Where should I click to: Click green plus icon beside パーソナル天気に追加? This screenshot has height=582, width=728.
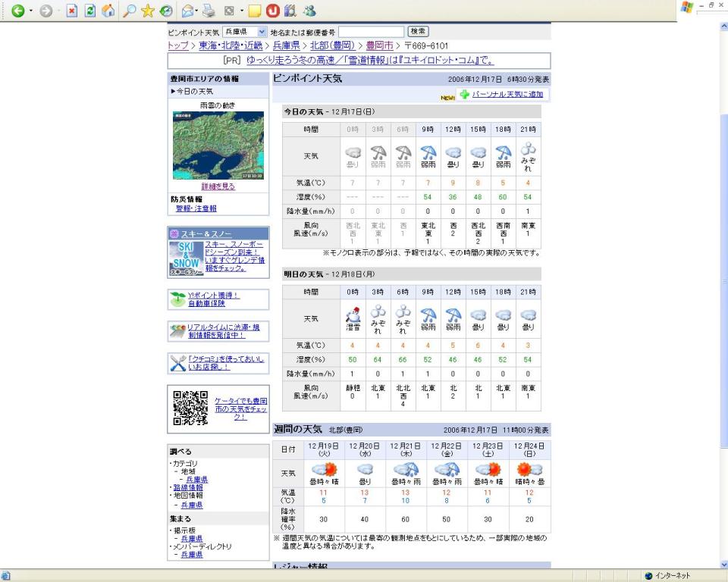click(464, 94)
